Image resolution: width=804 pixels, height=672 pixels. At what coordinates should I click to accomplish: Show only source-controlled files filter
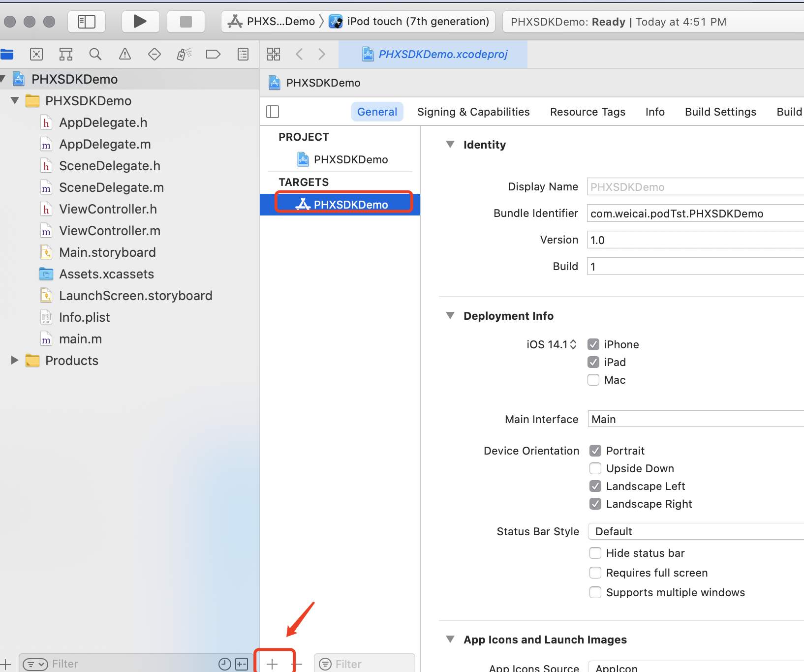click(x=242, y=664)
